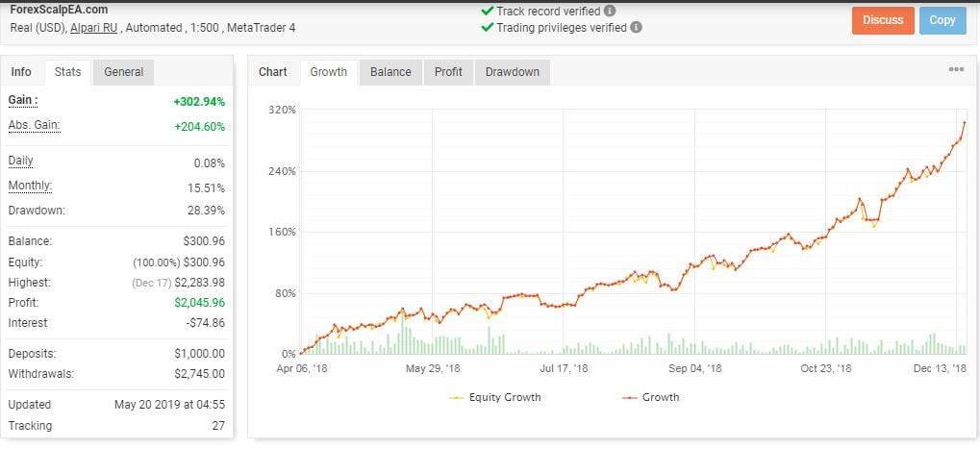Viewport: 980px width, 449px height.
Task: Show the Profit chart tab
Action: coord(448,72)
